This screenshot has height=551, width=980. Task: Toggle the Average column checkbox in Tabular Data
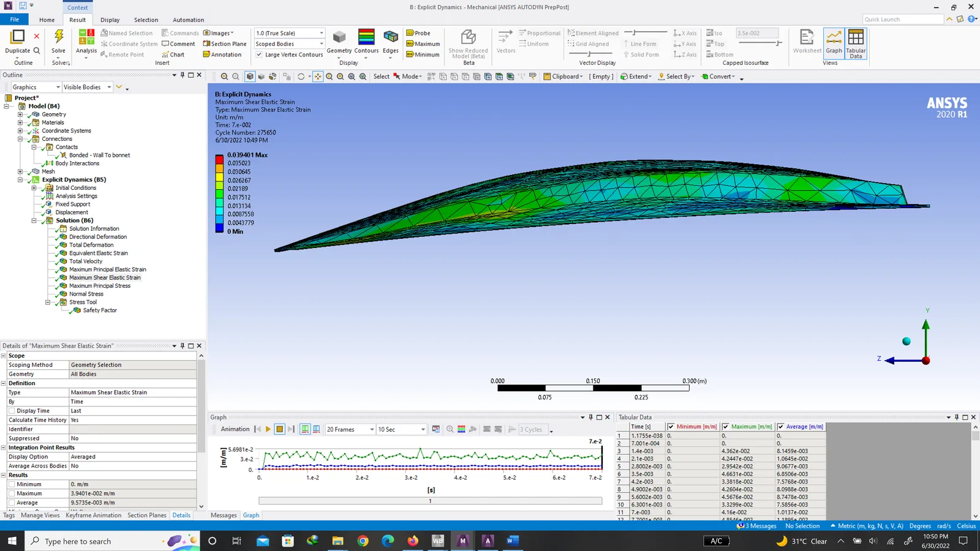(780, 427)
